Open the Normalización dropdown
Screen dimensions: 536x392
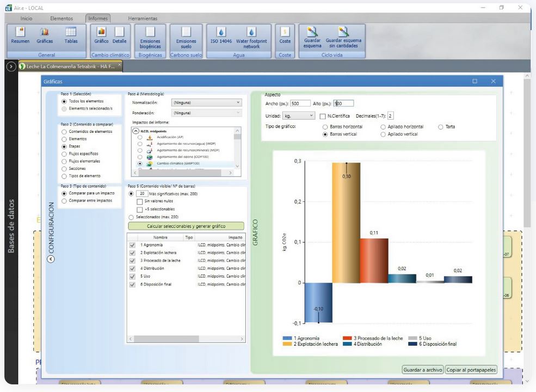(206, 102)
